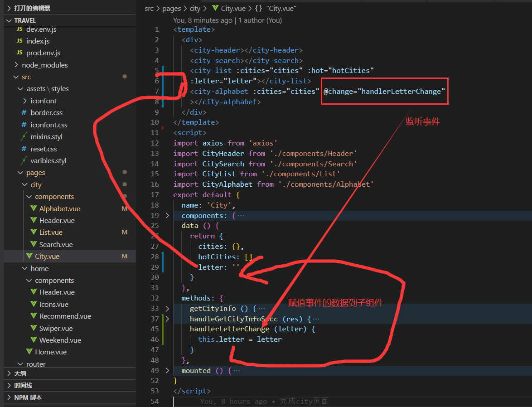Click the folded ellipsis after 'components: {'

pos(241,216)
